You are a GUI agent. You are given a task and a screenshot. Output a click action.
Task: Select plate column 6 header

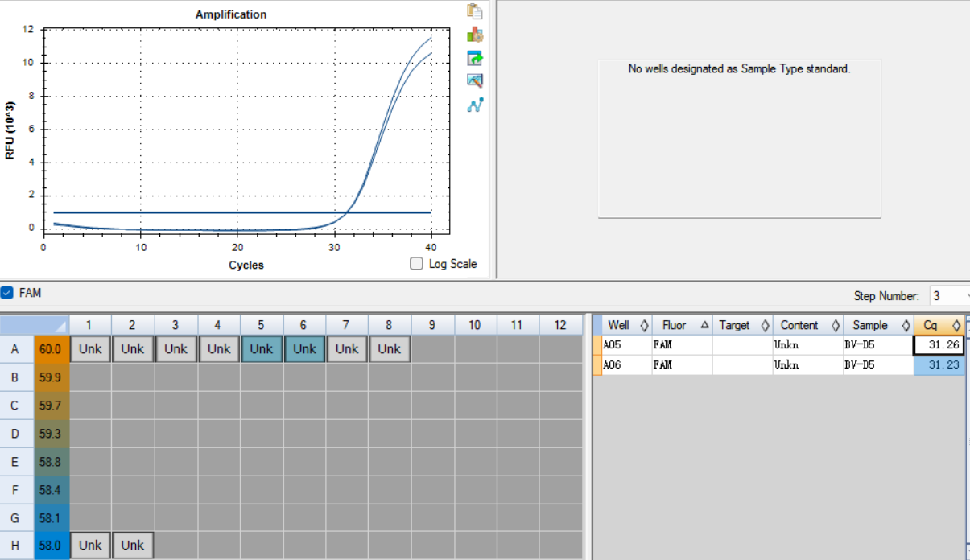pos(304,325)
